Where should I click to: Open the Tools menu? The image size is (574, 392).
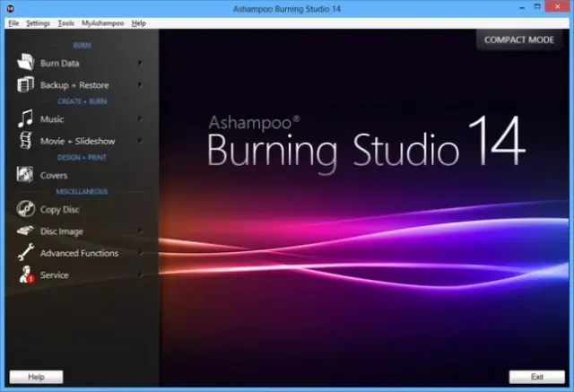[66, 22]
